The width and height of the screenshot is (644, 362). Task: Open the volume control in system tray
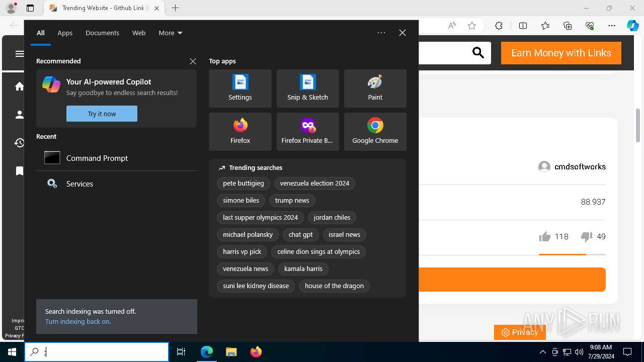(579, 352)
